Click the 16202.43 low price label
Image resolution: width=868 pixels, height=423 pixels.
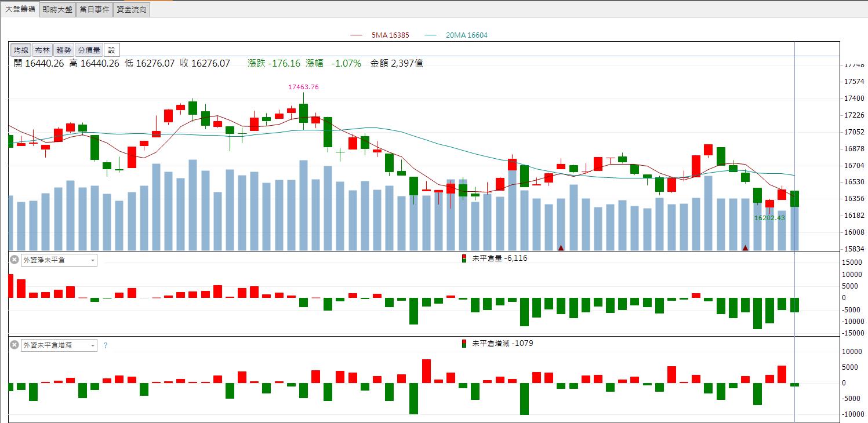click(x=769, y=218)
